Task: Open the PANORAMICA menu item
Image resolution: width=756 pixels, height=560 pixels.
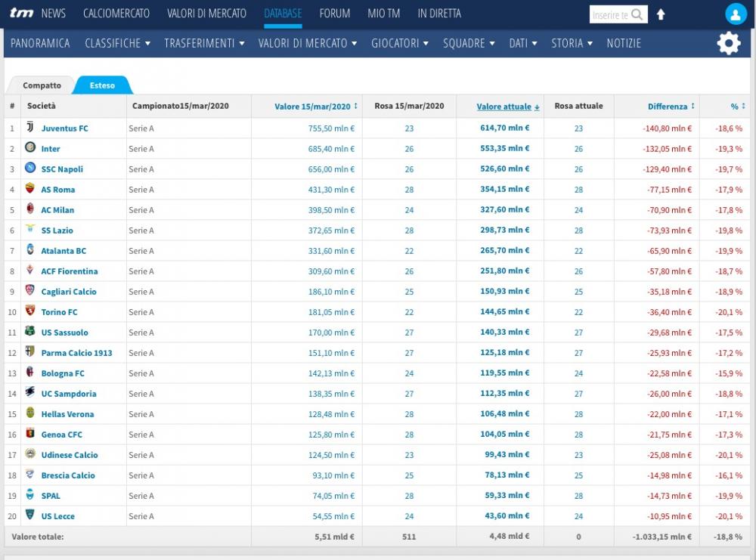Action: 40,43
